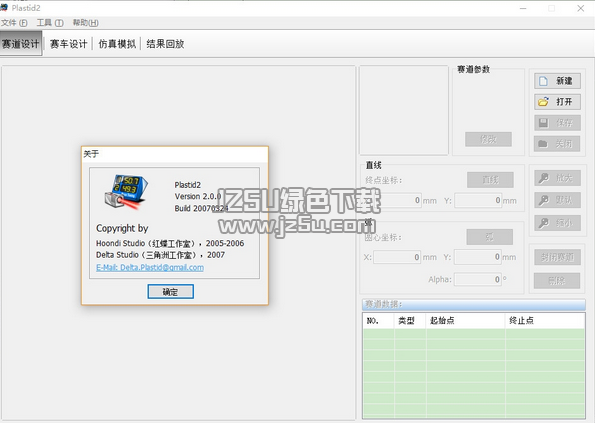Minimize the Plastid2 window
The image size is (595, 423).
pyautogui.click(x=523, y=8)
